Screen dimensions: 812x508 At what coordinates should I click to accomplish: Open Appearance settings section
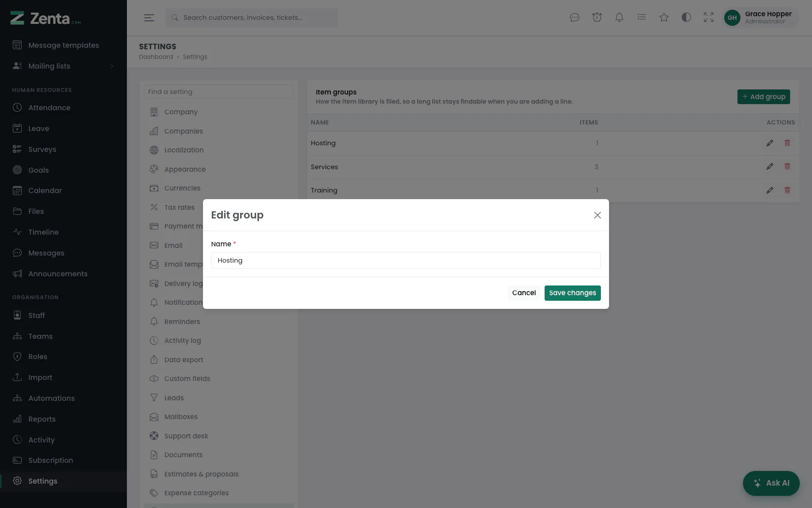219,169
